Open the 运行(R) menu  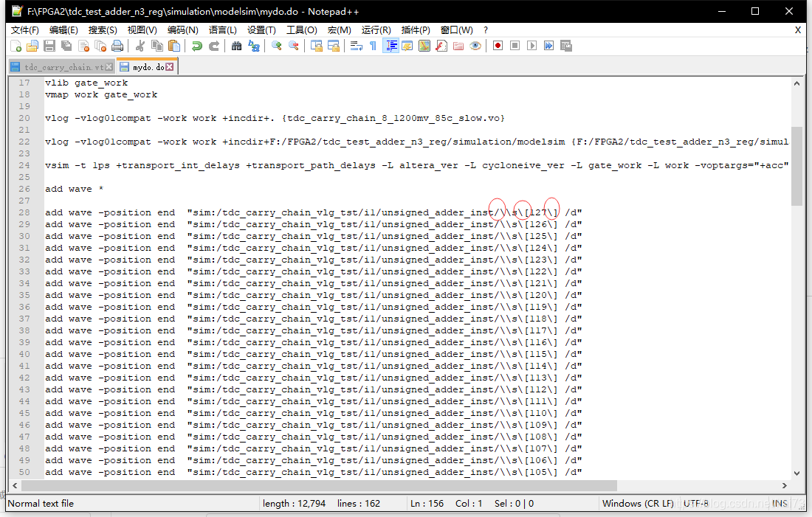[376, 30]
